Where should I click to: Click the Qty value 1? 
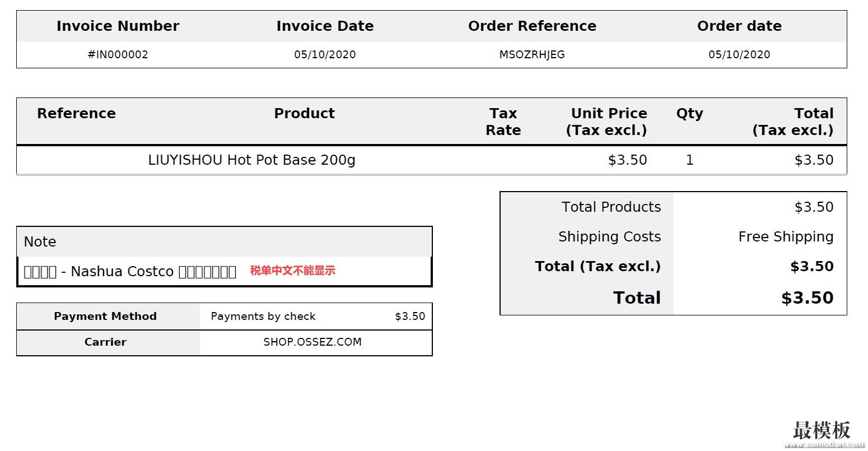coord(689,160)
